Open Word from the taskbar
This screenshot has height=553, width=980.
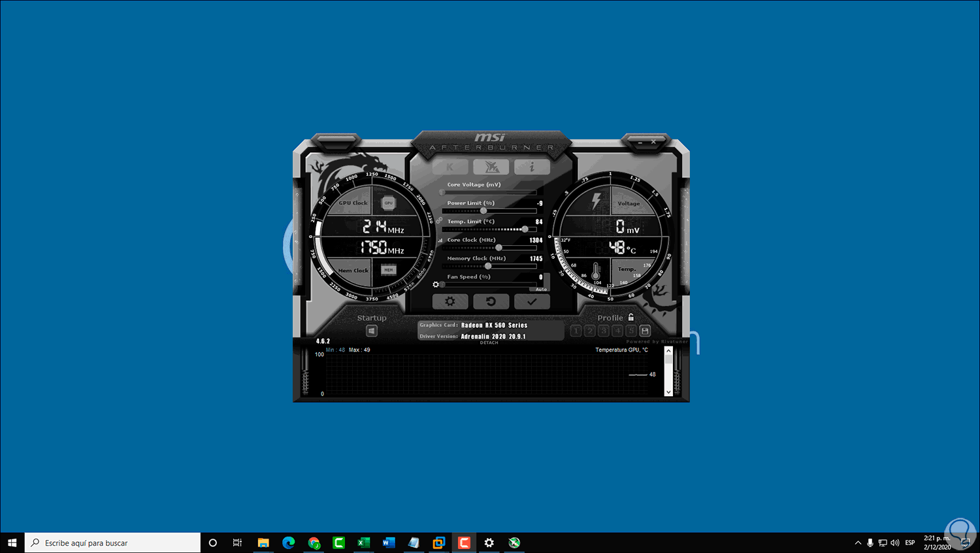pyautogui.click(x=389, y=543)
